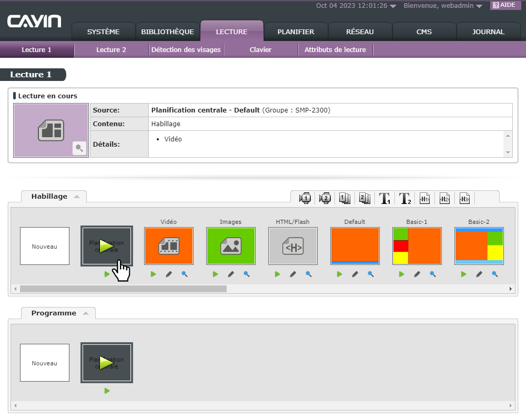Click the HTML H1 filter icon
Image resolution: width=526 pixels, height=420 pixels.
click(x=424, y=198)
